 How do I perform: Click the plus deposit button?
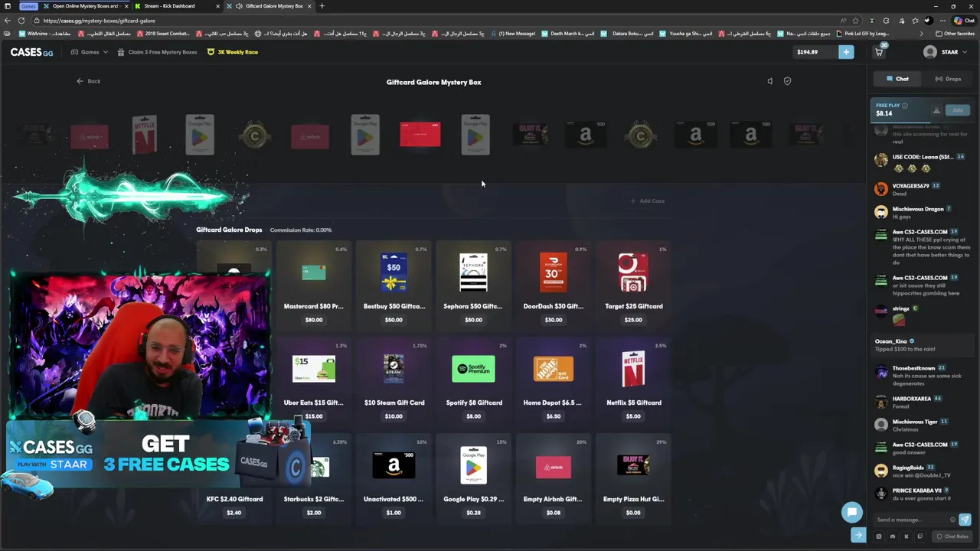846,52
